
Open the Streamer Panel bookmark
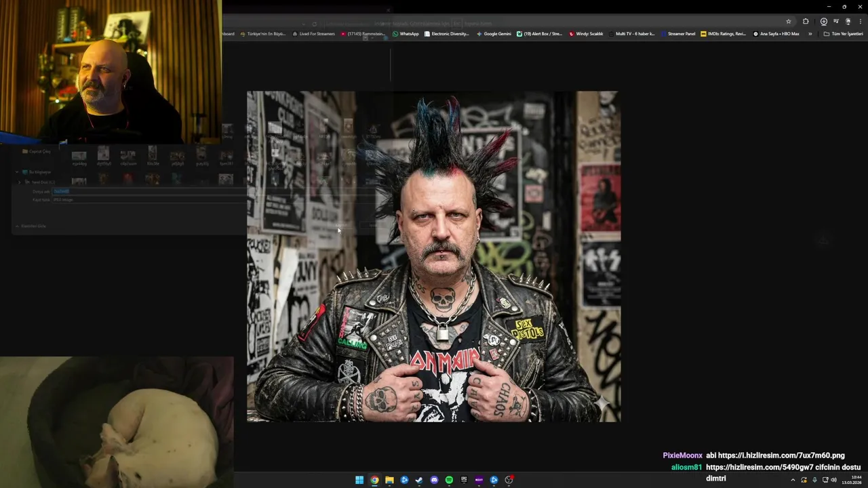[x=678, y=34]
